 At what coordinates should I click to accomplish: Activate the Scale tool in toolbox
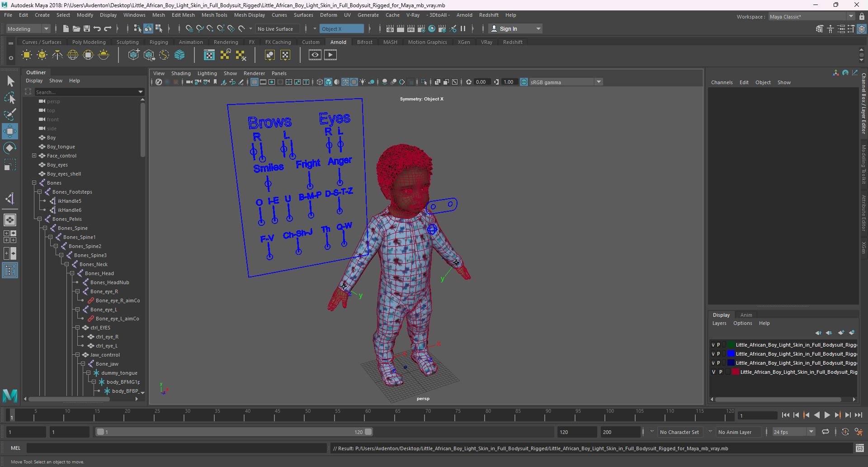click(x=10, y=164)
